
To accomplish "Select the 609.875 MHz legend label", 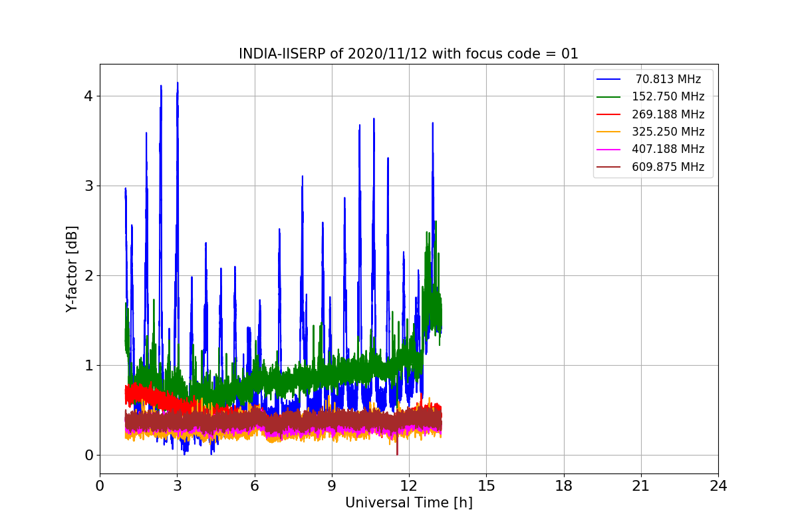I will 668,167.
